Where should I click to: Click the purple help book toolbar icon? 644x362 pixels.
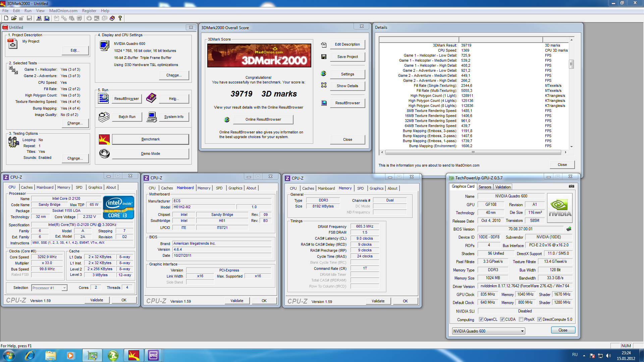coord(112,18)
